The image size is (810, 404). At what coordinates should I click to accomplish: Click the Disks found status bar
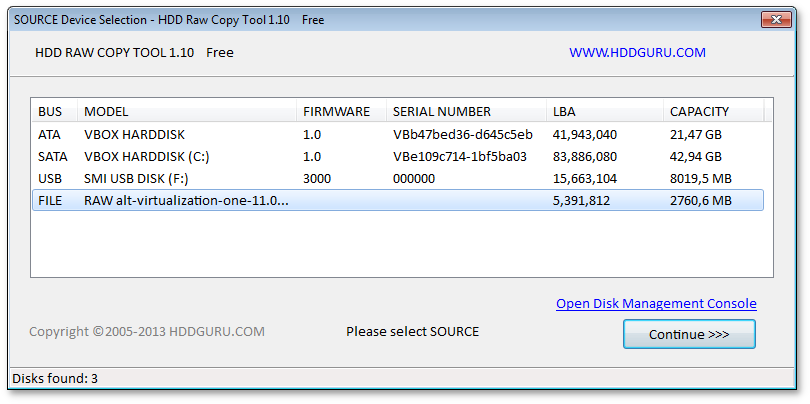point(54,378)
